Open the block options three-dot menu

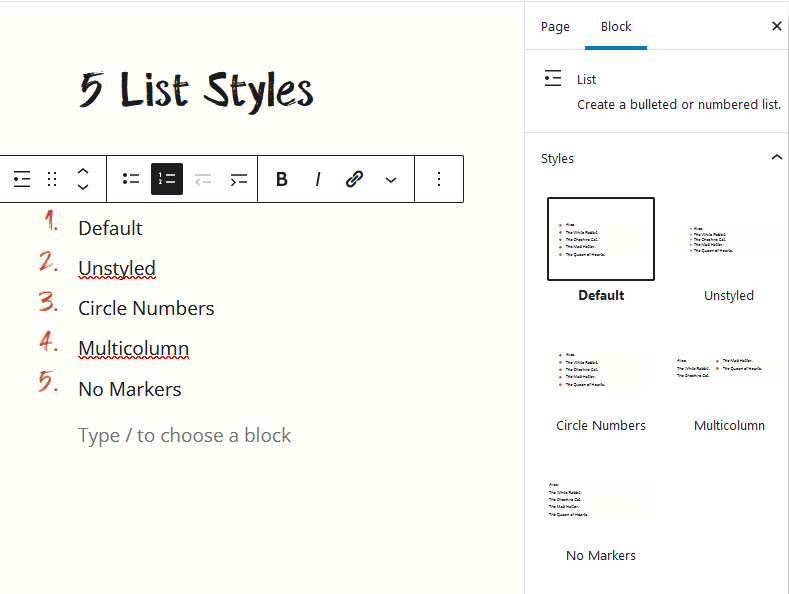(438, 179)
